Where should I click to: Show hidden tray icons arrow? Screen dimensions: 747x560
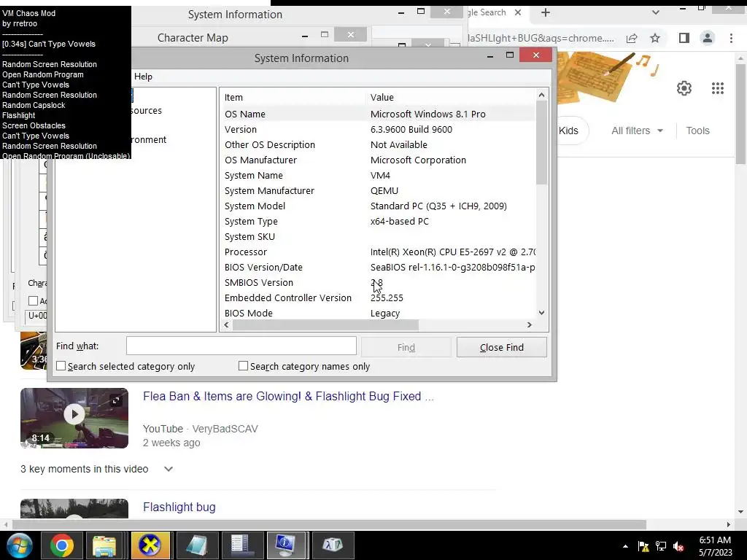pyautogui.click(x=625, y=546)
